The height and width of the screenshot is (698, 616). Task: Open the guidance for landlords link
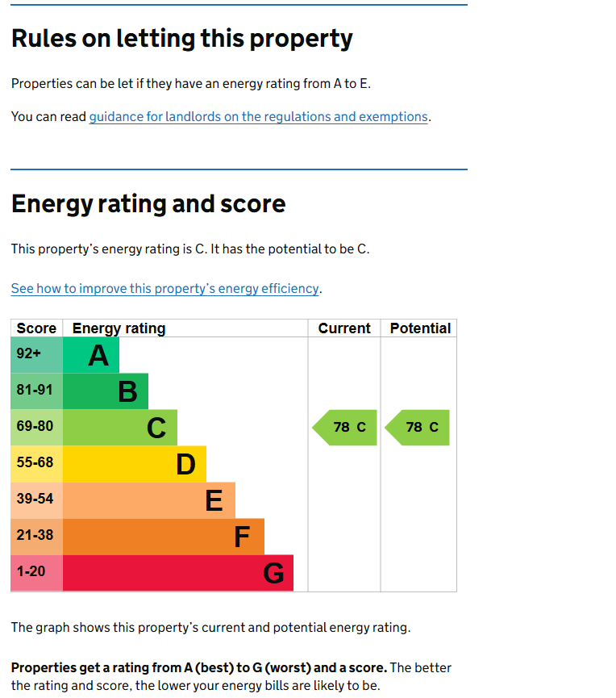[x=258, y=117]
